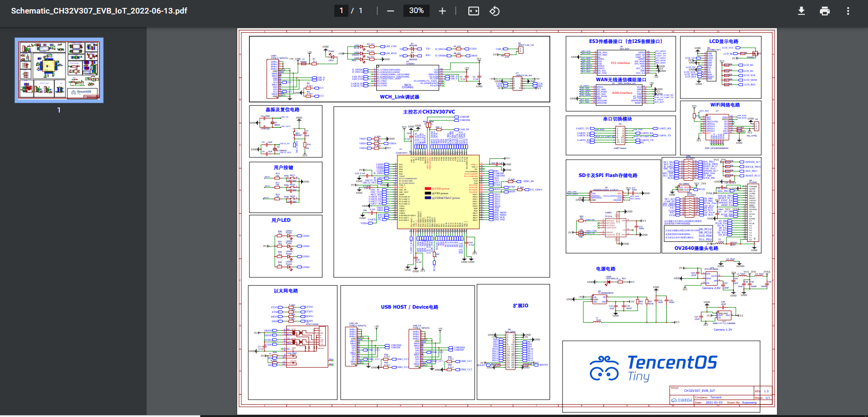The image size is (868, 417).
Task: Click the zoom in plus button
Action: tap(442, 11)
